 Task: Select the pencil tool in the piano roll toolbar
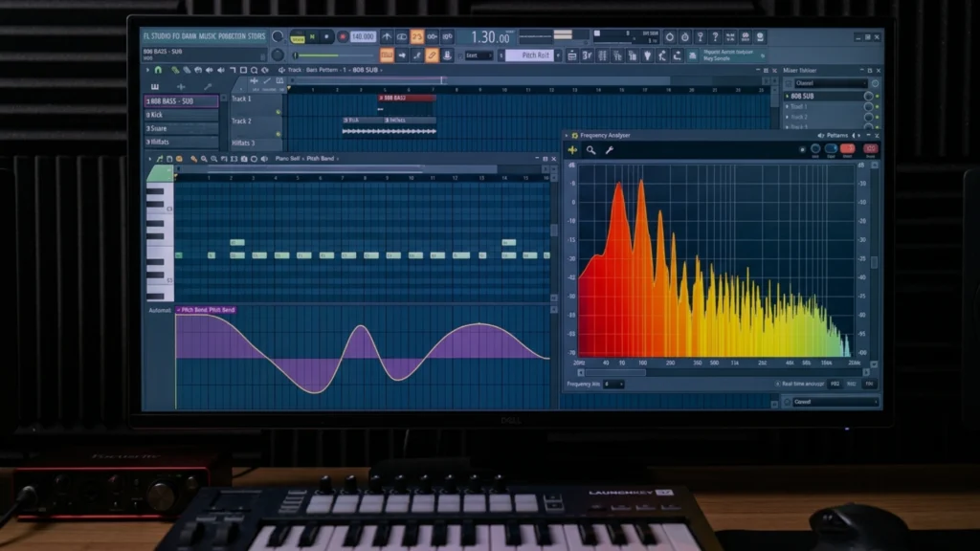click(193, 160)
